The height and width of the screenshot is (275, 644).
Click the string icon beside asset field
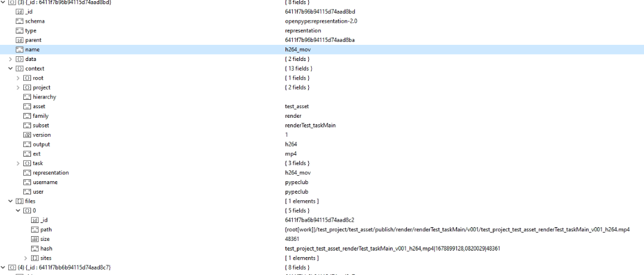(27, 106)
